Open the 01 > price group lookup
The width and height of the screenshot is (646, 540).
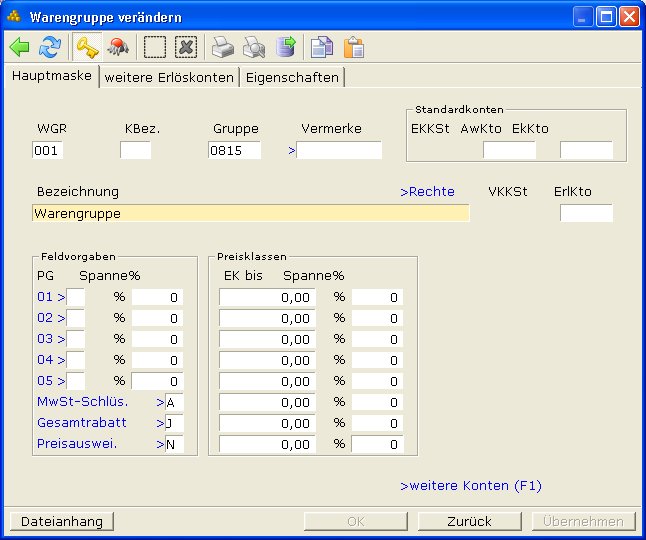click(x=50, y=296)
